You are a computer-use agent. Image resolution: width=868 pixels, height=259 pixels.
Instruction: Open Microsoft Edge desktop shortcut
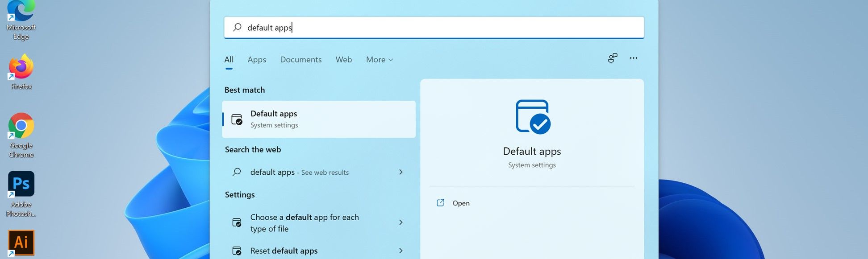[x=21, y=13]
